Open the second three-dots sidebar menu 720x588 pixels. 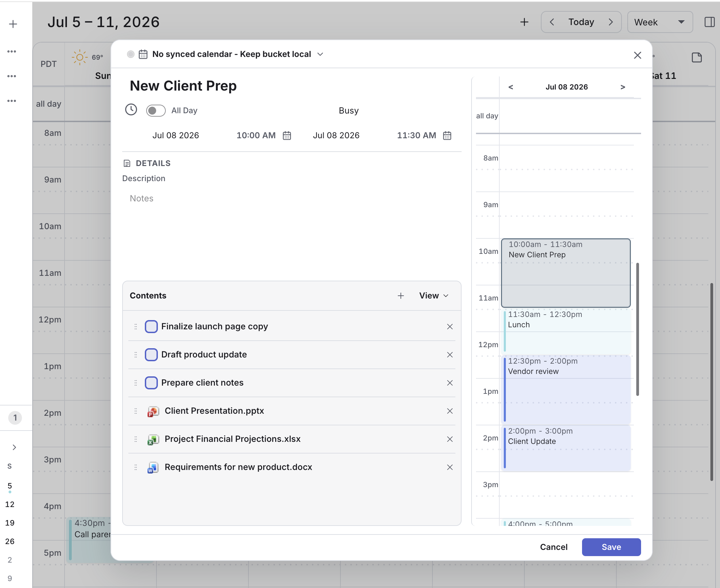click(x=12, y=76)
